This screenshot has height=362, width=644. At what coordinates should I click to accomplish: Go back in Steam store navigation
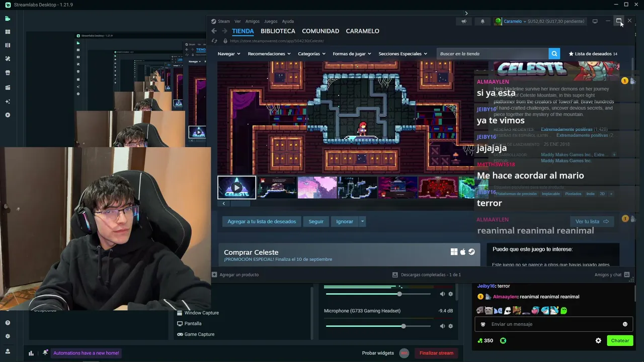tap(214, 31)
